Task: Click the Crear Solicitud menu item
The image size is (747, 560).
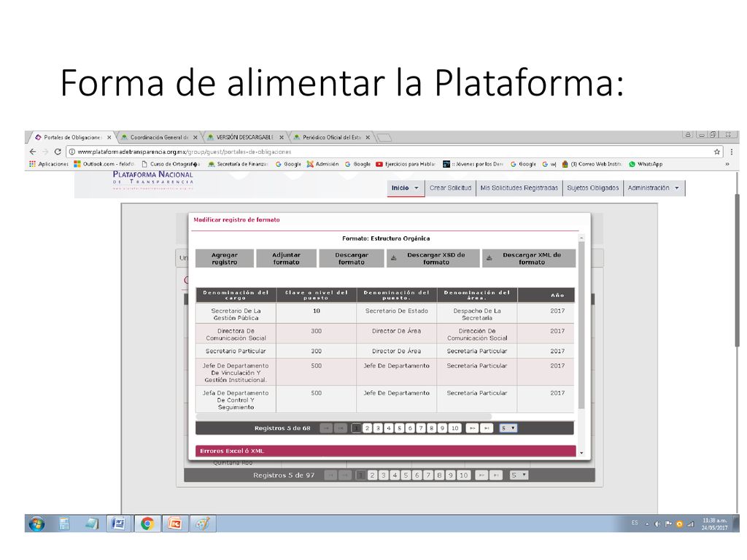Action: click(450, 188)
